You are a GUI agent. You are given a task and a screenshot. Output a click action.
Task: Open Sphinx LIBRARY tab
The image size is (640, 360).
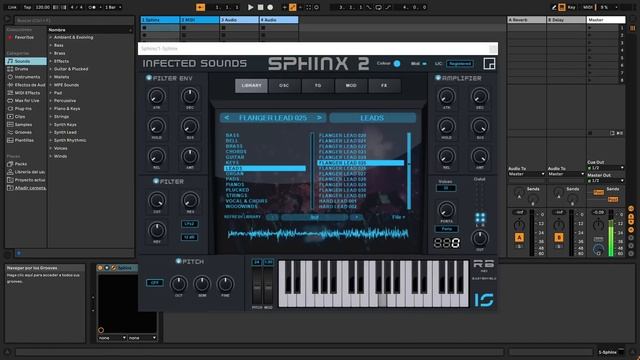pos(251,86)
